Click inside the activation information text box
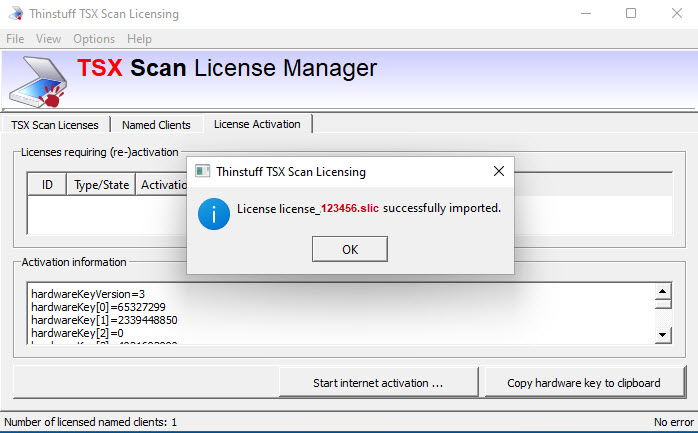Screen dimensions: 698x433 (x=341, y=313)
